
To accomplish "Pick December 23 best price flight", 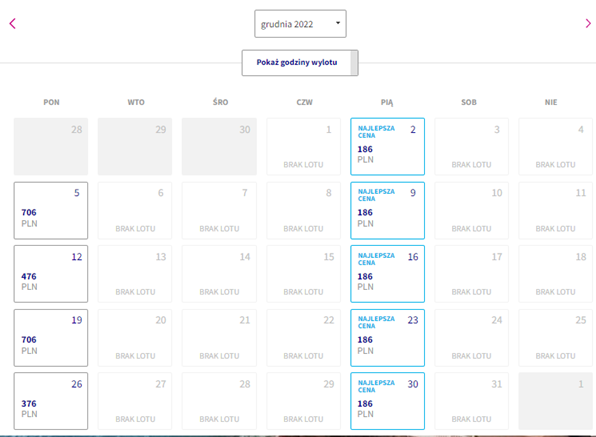I will point(387,338).
